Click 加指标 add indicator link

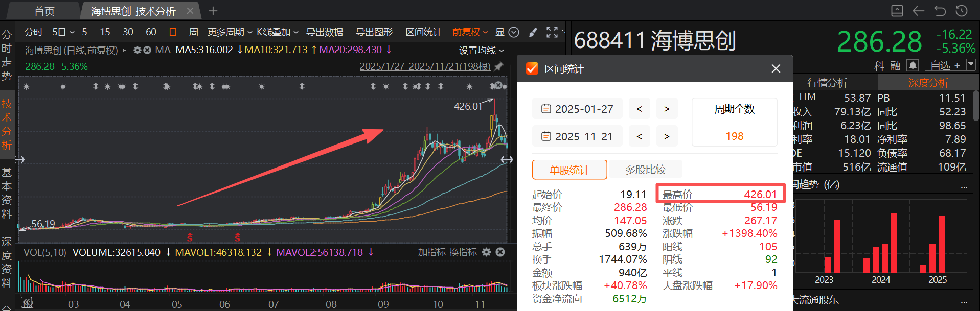pyautogui.click(x=431, y=252)
